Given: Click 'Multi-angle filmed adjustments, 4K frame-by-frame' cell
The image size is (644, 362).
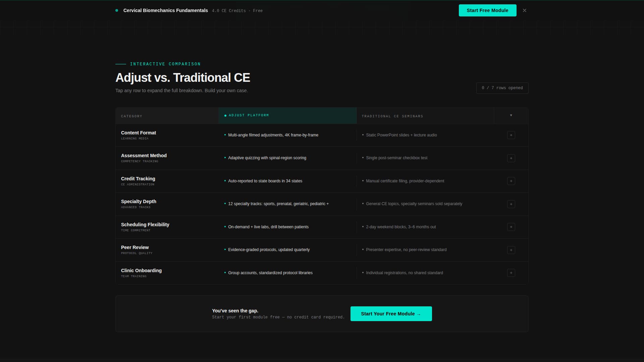Looking at the screenshot, I should (x=273, y=135).
